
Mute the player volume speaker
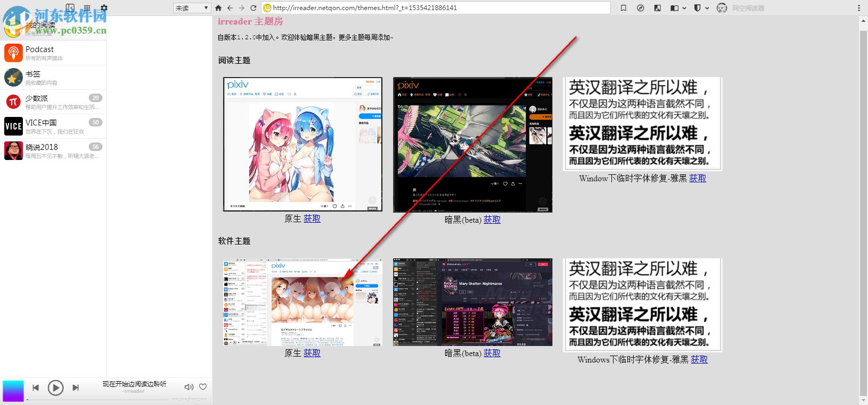click(x=189, y=387)
